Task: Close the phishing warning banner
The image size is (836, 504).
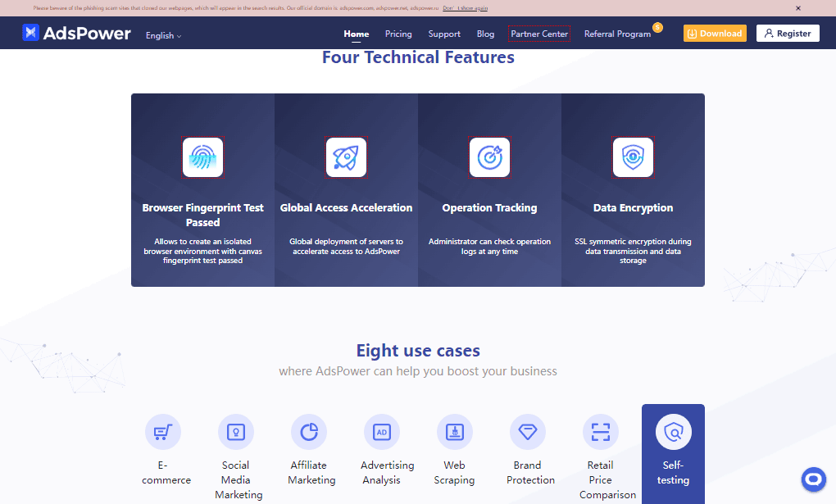Action: click(798, 8)
